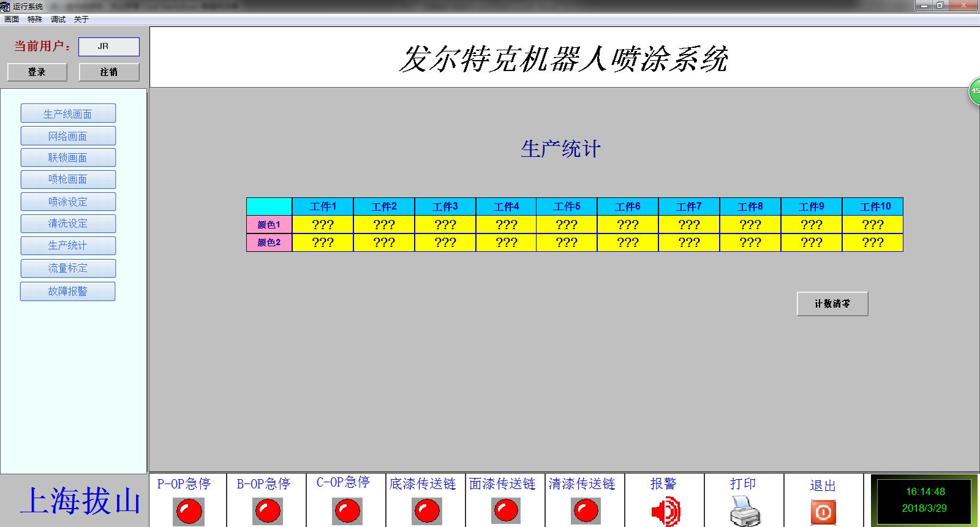980x527 pixels.
Task: Click the 颜色1 value under 工件5
Action: point(567,224)
